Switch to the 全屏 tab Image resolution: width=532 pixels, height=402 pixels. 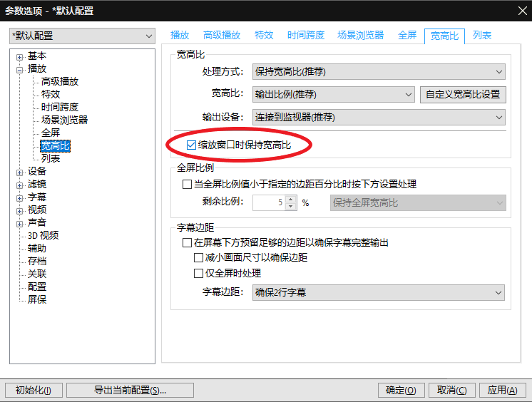tap(407, 35)
